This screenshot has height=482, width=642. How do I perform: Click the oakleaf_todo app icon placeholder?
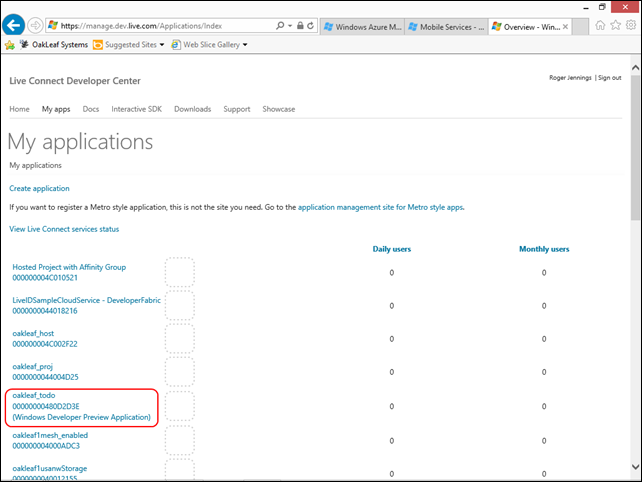[180, 406]
